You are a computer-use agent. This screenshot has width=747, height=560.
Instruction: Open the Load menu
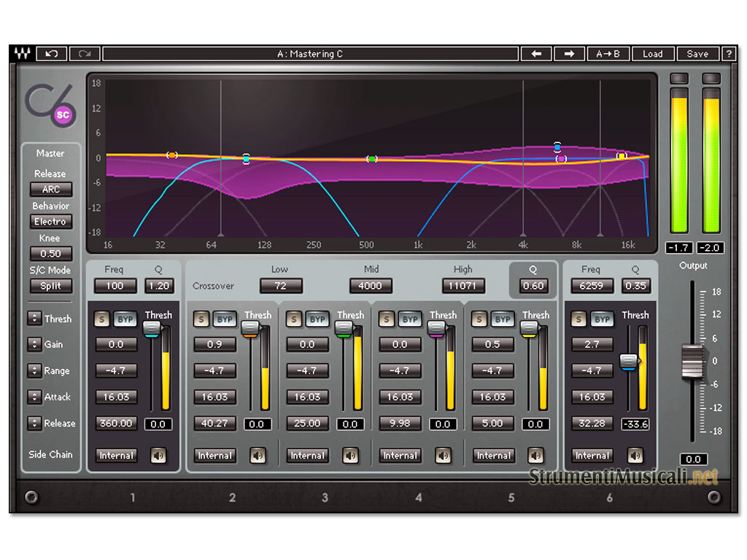652,54
